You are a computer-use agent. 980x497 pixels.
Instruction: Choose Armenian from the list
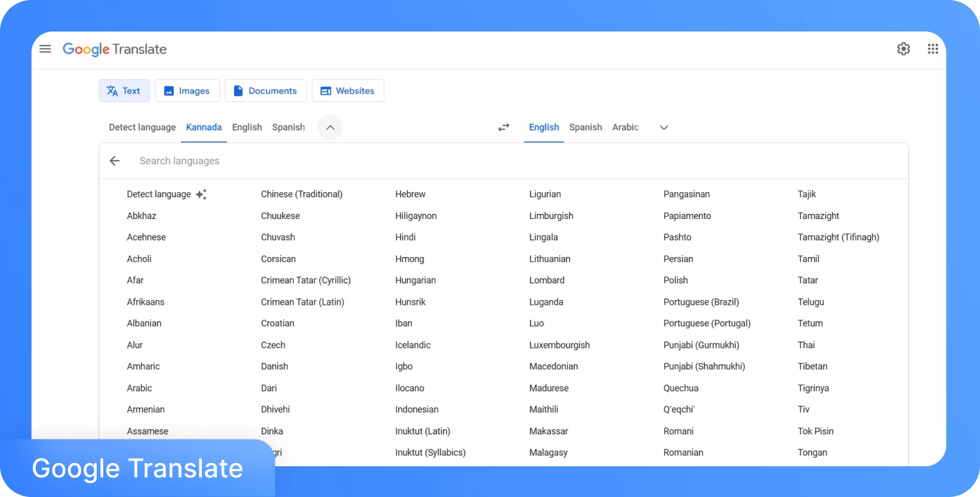tap(146, 409)
